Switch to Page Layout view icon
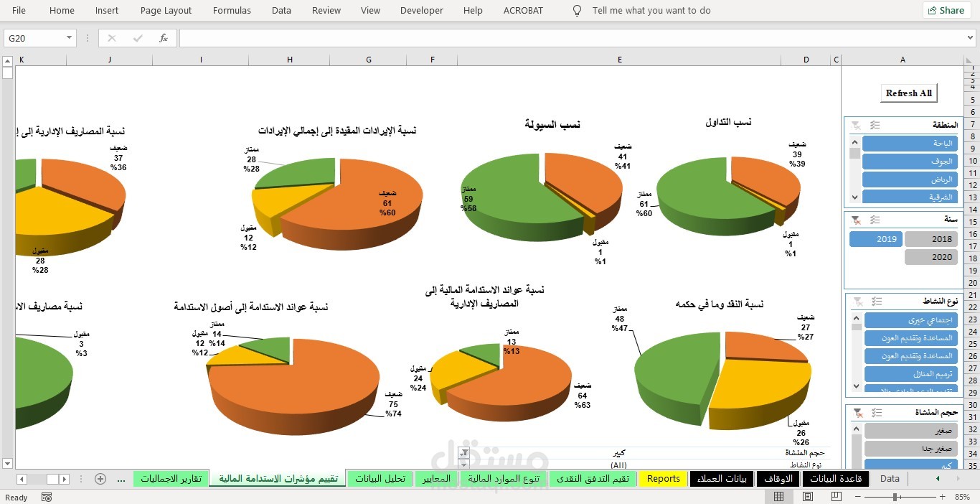This screenshot has height=504, width=980. coord(809,497)
